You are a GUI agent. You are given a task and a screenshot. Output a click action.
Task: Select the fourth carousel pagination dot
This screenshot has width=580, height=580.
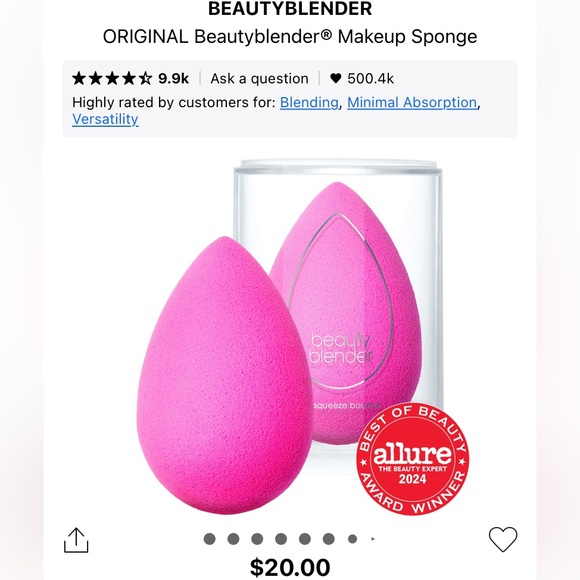pos(281,539)
